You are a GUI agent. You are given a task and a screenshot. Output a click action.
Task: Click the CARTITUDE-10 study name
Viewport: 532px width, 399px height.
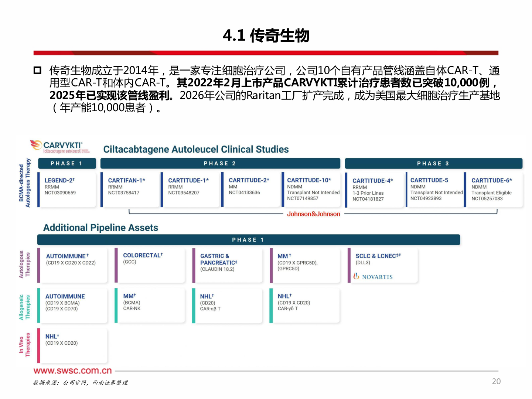pyautogui.click(x=309, y=180)
